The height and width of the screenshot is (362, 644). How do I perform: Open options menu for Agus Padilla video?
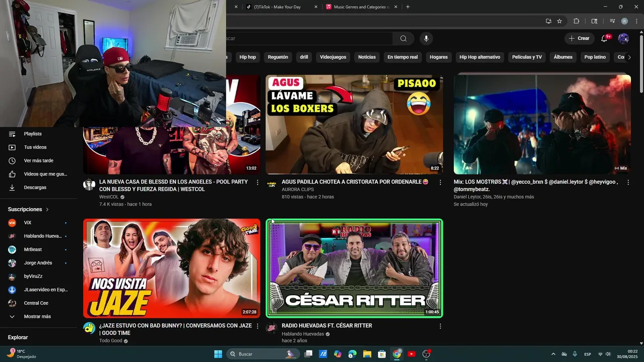(440, 183)
